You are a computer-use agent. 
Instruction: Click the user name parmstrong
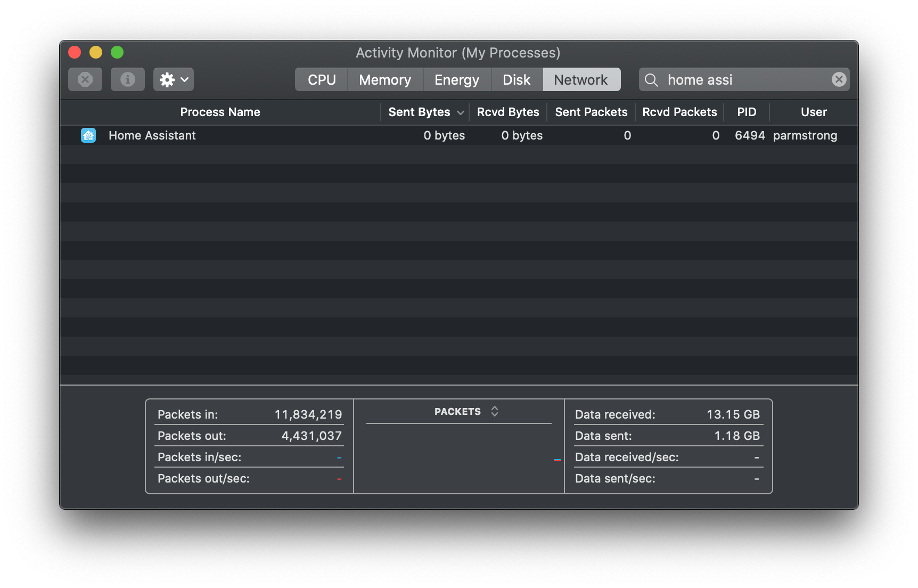(x=805, y=136)
